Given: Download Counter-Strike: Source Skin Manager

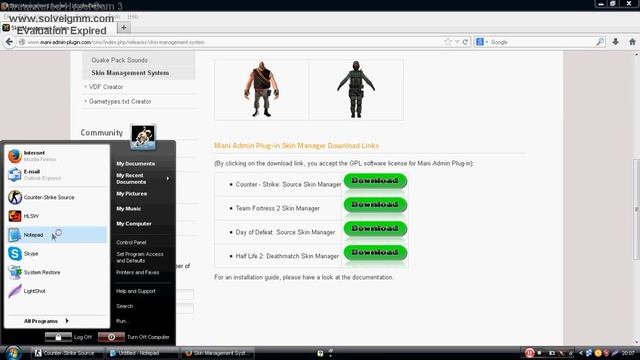Looking at the screenshot, I should pyautogui.click(x=375, y=181).
